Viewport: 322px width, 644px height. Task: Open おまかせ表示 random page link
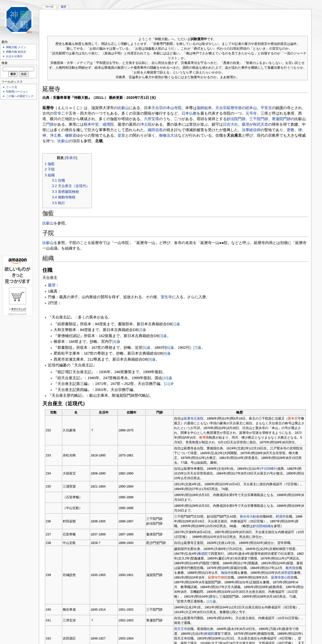tap(14, 56)
